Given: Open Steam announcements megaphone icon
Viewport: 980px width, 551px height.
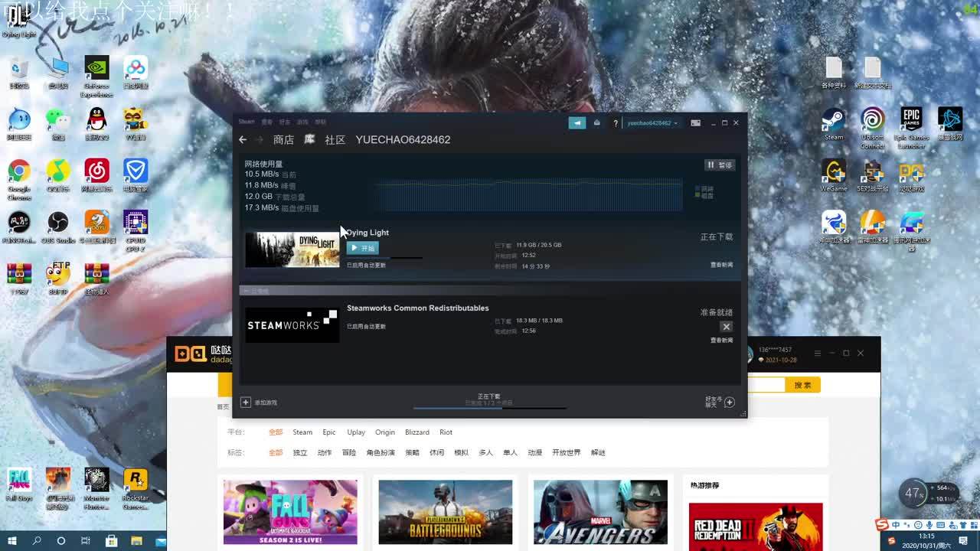Looking at the screenshot, I should coord(577,123).
